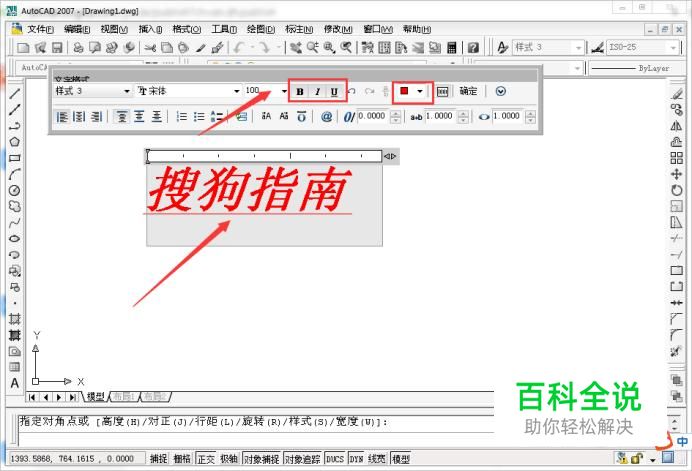Open the options menu circle arrow button
This screenshot has height=471, width=692.
tap(500, 91)
